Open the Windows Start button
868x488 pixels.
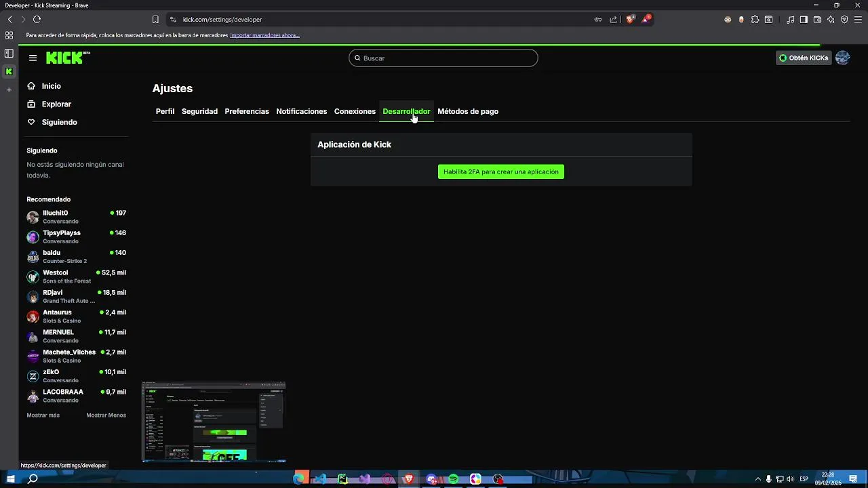[x=10, y=479]
